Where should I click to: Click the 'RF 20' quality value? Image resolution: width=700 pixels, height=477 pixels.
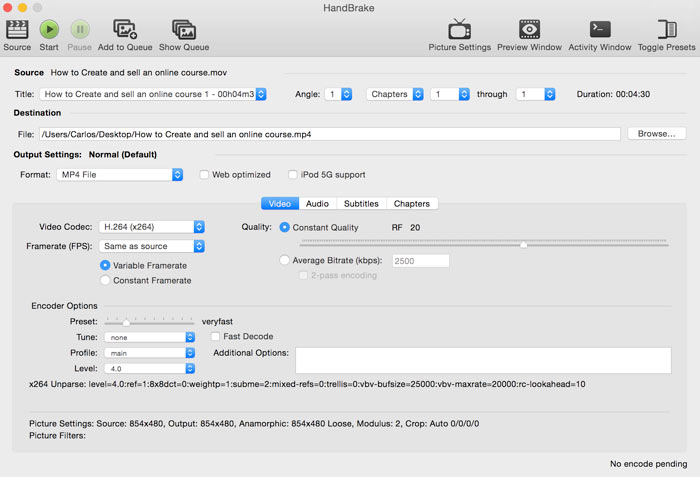406,227
